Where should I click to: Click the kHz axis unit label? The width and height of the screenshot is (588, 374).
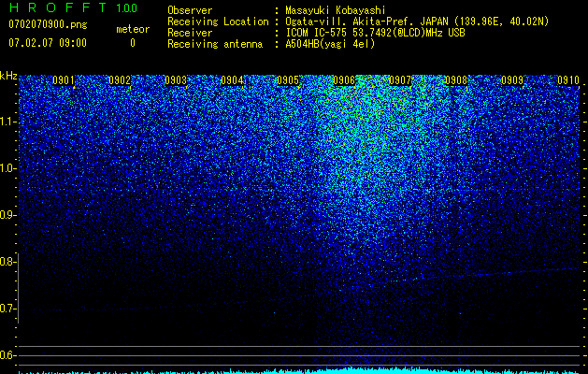8,76
